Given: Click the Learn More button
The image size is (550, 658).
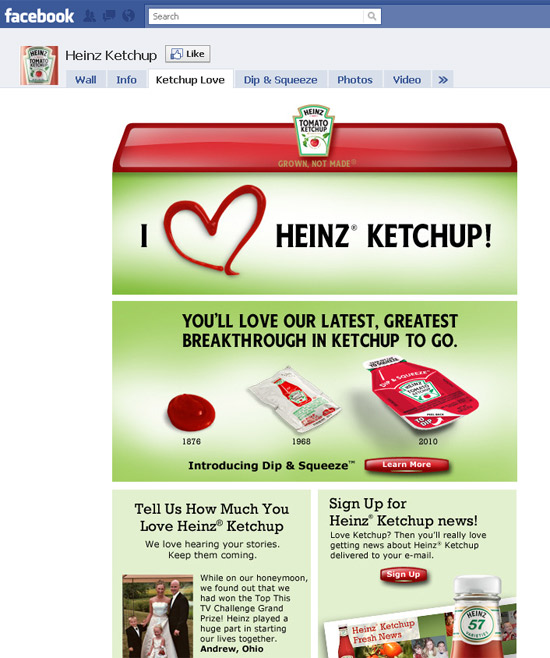Looking at the screenshot, I should (407, 465).
